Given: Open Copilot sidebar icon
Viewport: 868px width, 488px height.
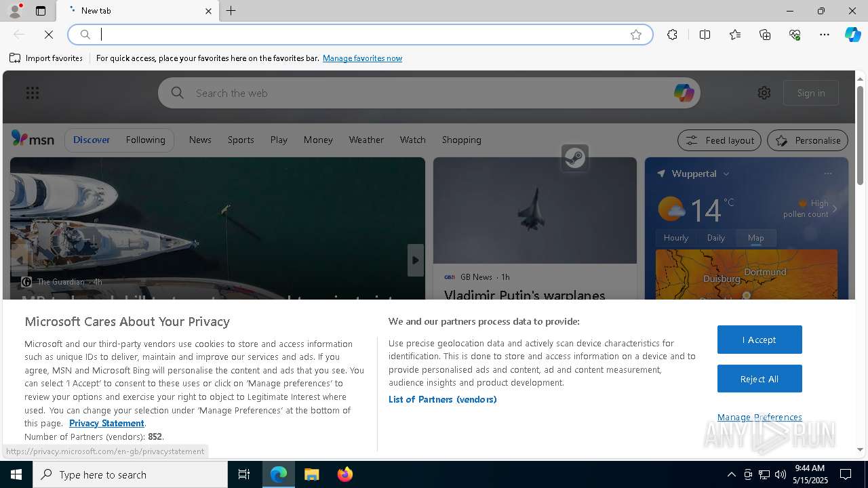Looking at the screenshot, I should point(852,35).
